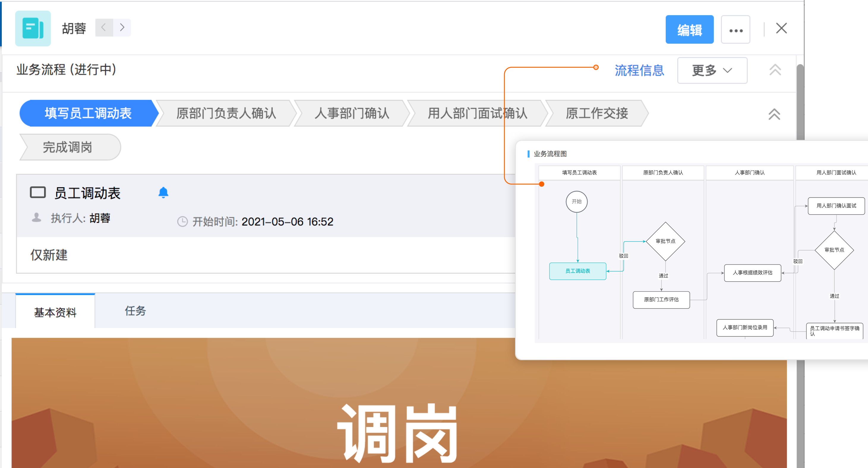Switch to 基本资料 tab

55,312
